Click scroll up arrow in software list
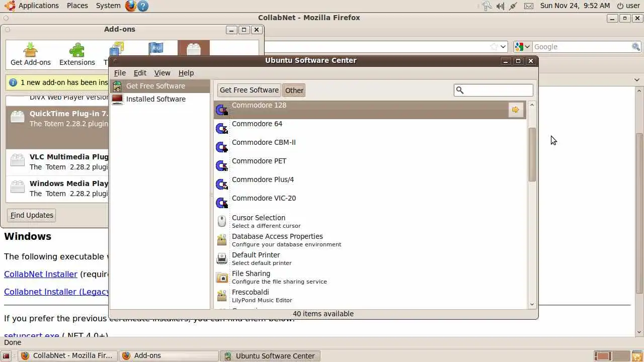The height and width of the screenshot is (362, 644). pyautogui.click(x=532, y=105)
